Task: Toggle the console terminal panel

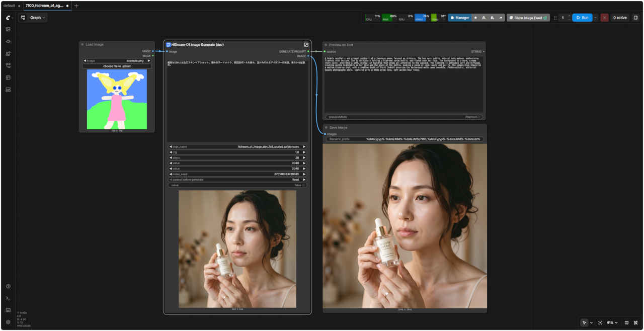Action: (x=8, y=298)
